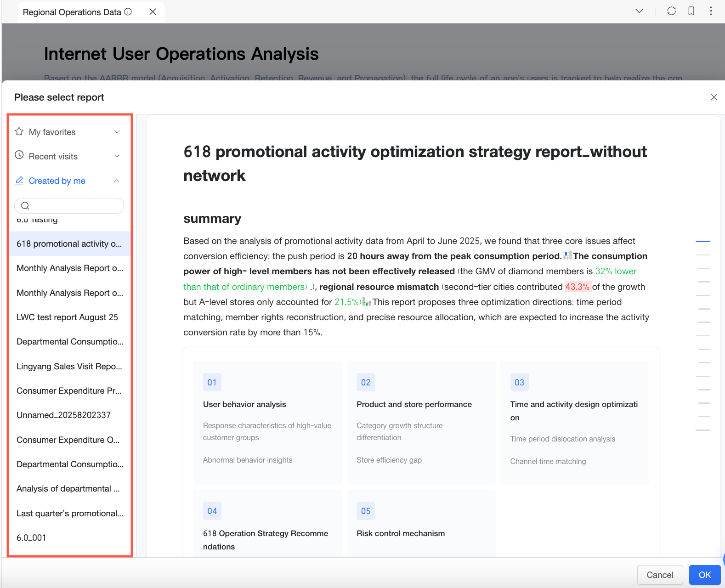Confirm report selection with OK
Screen dimensions: 725x588
tap(705, 575)
